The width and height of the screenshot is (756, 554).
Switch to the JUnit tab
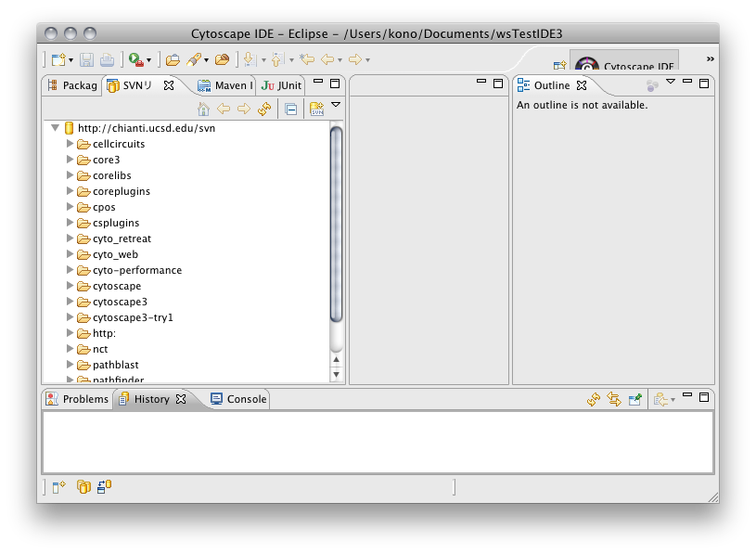[x=281, y=85]
